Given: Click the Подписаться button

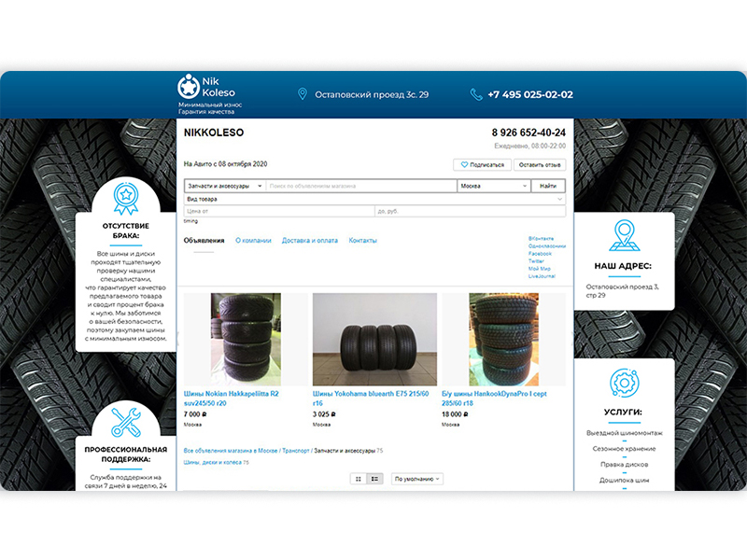Looking at the screenshot, I should (x=482, y=165).
